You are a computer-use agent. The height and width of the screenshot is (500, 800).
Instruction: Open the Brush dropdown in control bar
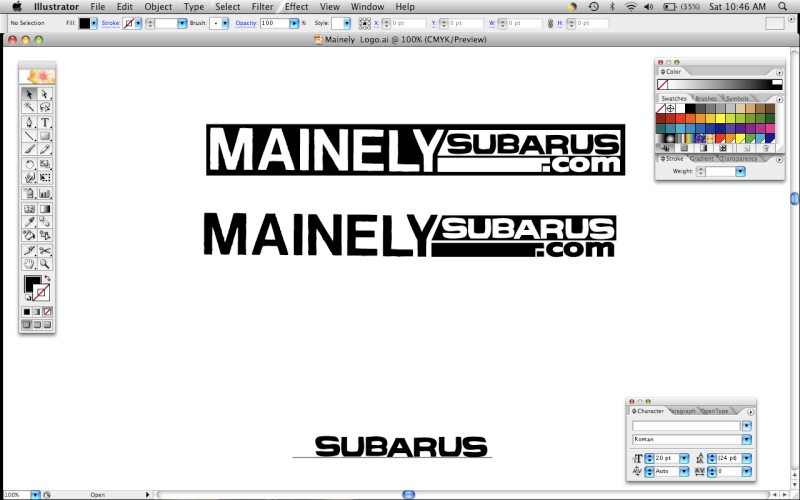(x=225, y=23)
